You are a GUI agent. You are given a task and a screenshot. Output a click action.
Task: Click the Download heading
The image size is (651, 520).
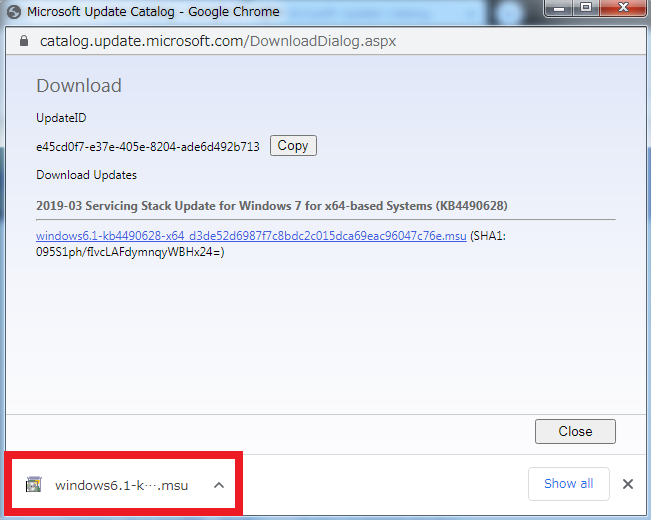tap(79, 86)
